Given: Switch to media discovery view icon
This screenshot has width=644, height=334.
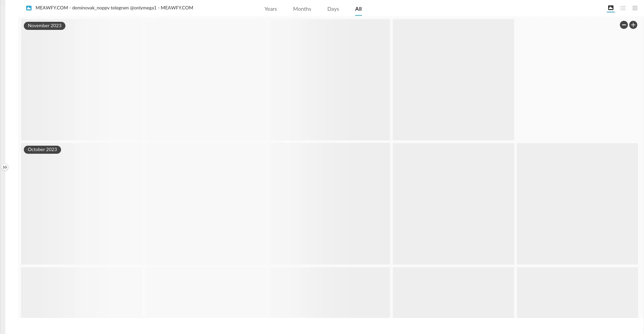Looking at the screenshot, I should (x=610, y=8).
